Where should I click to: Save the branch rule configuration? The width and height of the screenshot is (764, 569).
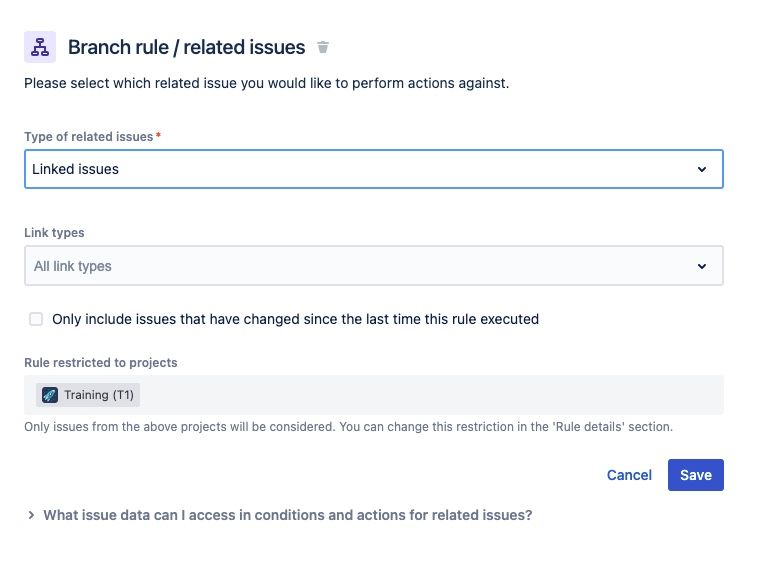695,475
